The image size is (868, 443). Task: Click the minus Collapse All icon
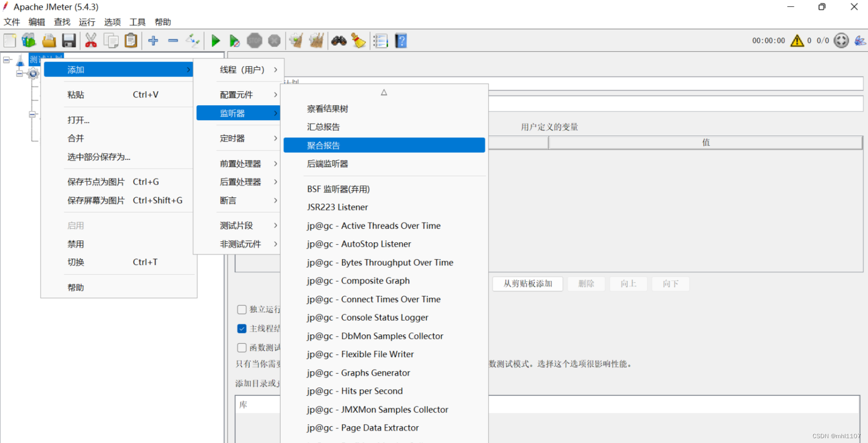point(173,41)
